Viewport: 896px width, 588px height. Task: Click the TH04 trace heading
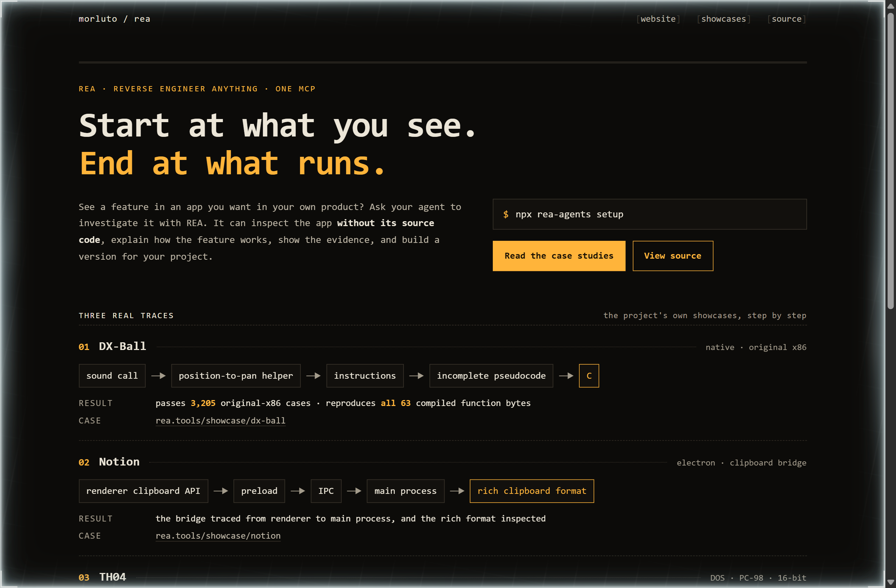point(112,577)
